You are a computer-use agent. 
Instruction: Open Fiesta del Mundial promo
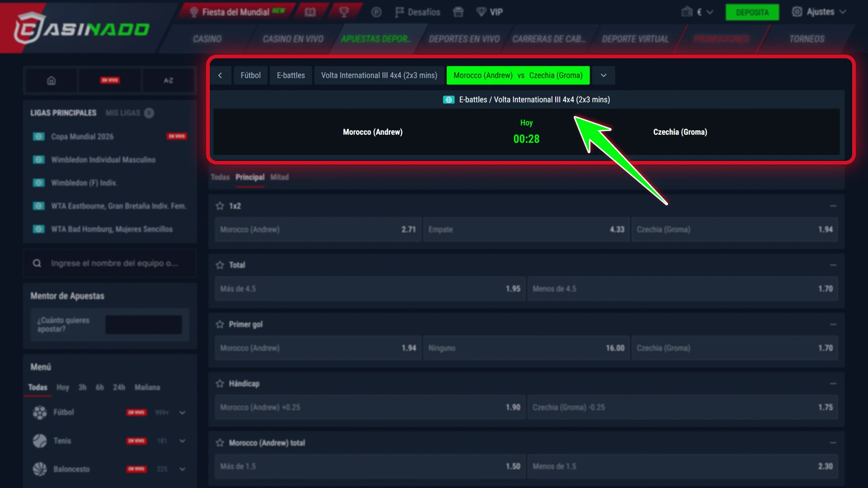pos(236,12)
